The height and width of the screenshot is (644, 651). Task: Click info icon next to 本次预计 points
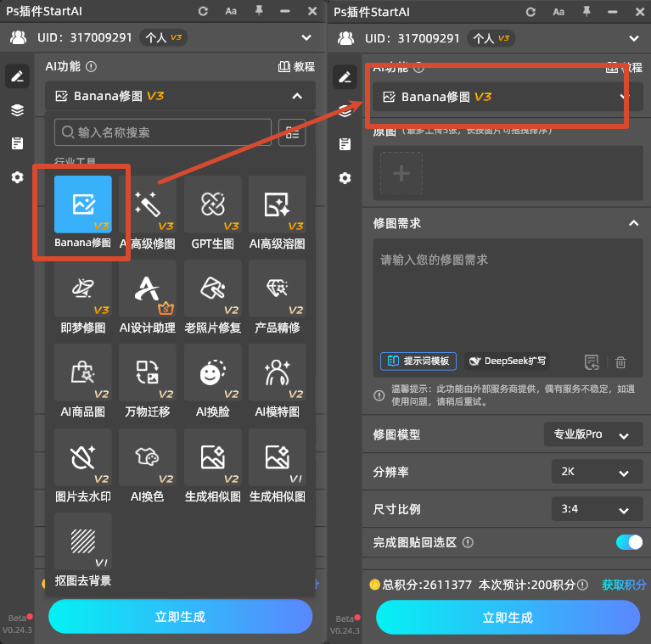click(583, 585)
